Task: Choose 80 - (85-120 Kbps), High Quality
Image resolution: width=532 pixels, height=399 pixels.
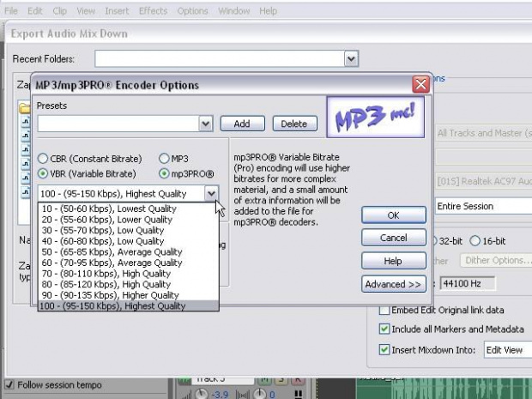Action: [x=128, y=284]
